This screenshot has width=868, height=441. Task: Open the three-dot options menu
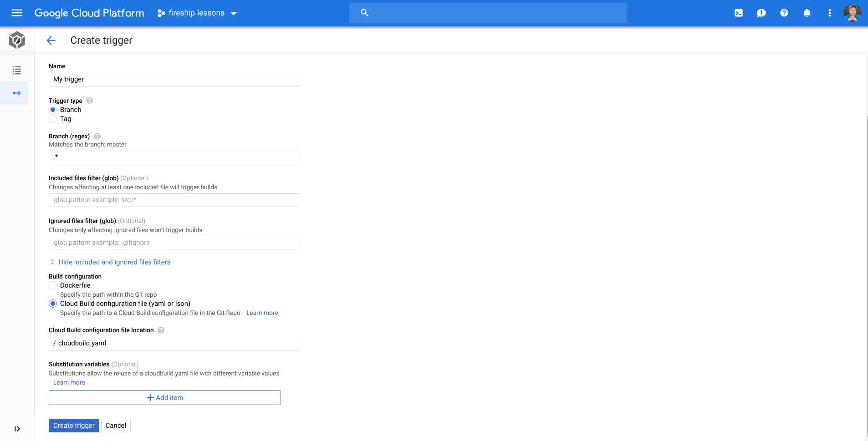point(830,13)
